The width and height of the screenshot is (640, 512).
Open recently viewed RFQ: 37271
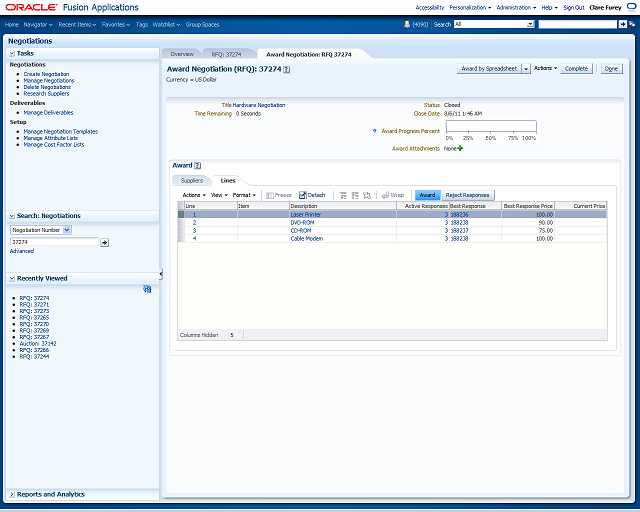point(34,305)
